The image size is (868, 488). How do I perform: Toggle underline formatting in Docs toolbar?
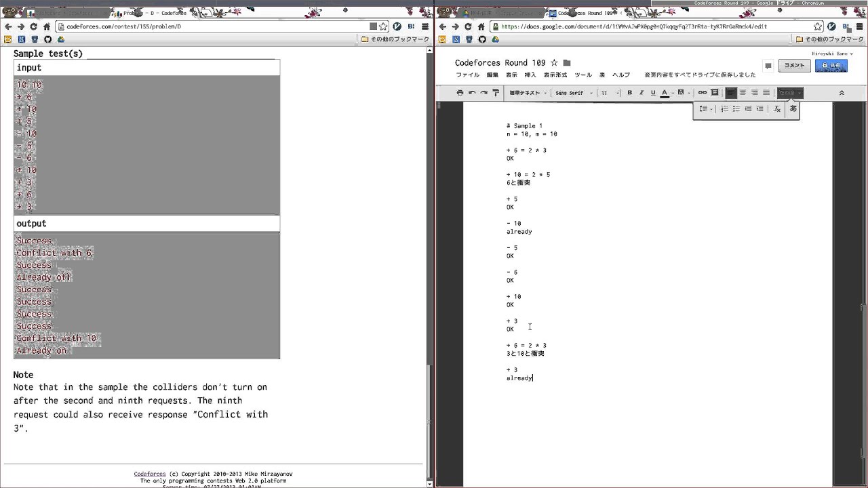(x=653, y=93)
